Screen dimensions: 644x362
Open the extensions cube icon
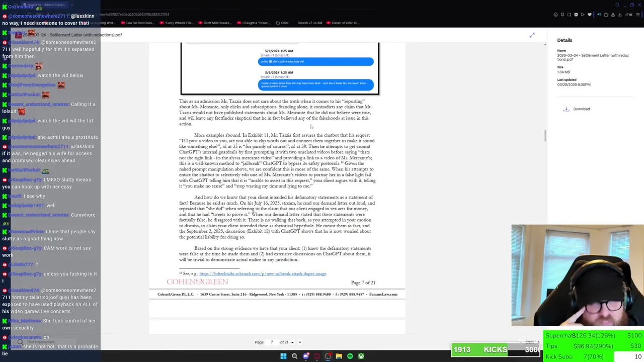(606, 15)
